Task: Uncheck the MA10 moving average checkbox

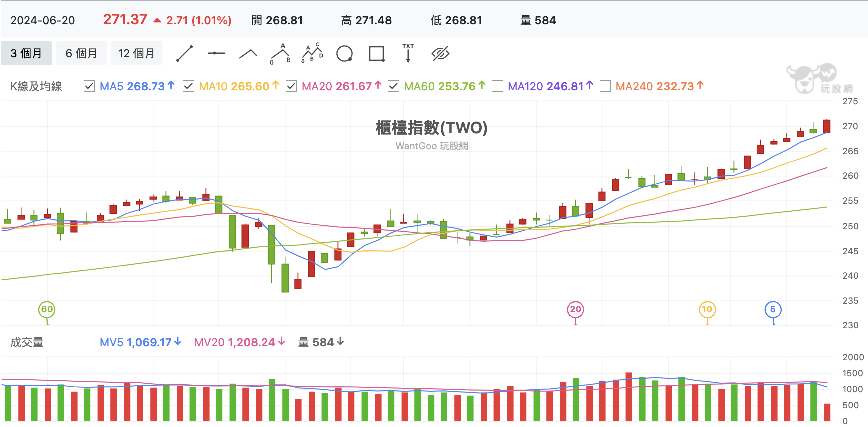Action: pos(188,86)
